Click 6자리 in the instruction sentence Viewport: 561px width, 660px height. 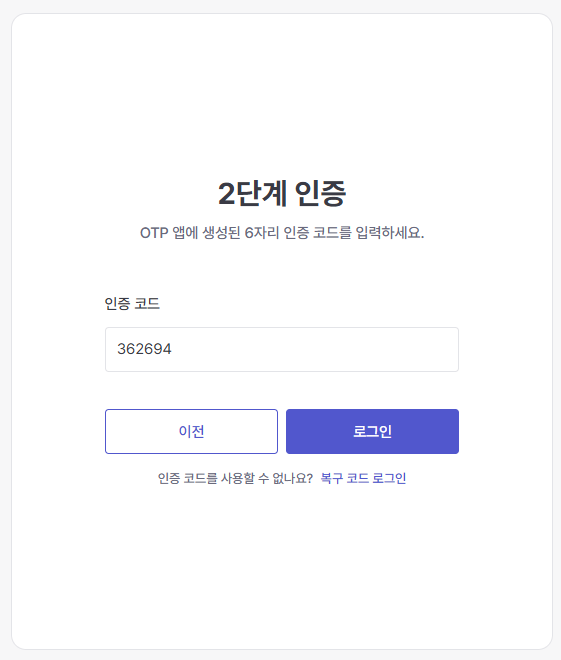[262, 232]
